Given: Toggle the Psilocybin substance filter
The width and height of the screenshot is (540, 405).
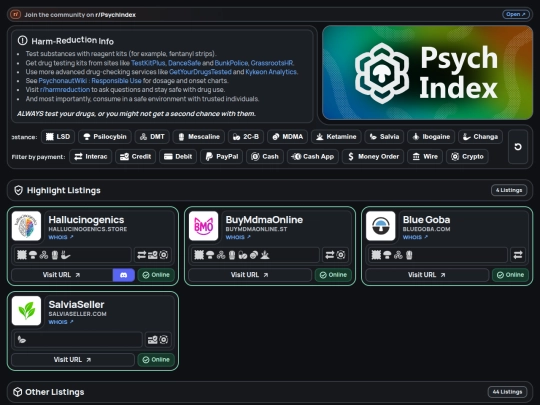Looking at the screenshot, I should pyautogui.click(x=105, y=137).
